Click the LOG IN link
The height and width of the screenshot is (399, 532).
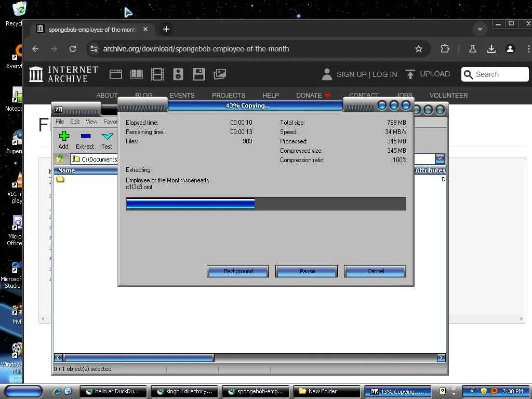click(x=385, y=74)
